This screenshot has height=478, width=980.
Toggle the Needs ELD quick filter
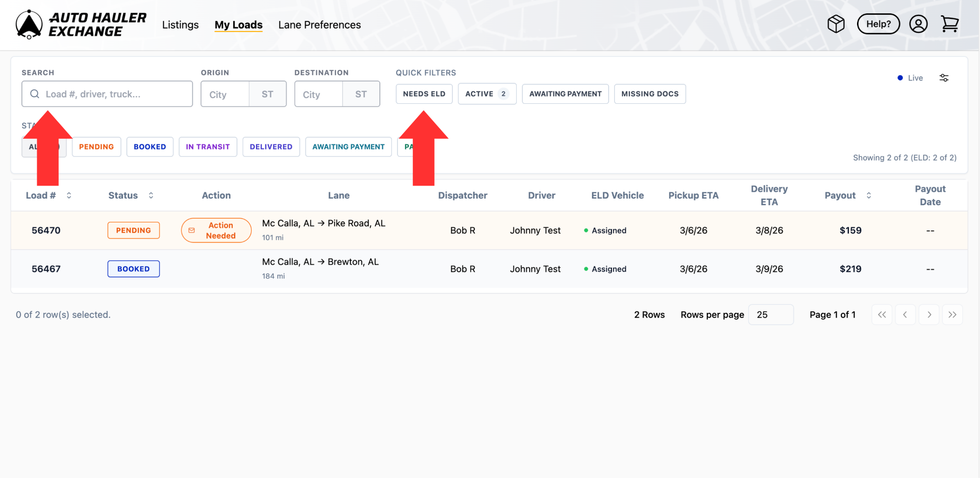[424, 94]
